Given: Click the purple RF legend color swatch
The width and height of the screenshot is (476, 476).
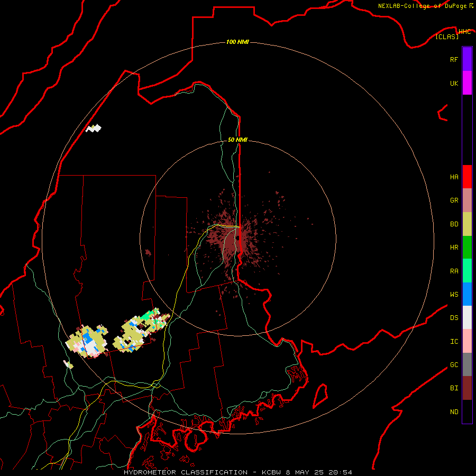Looking at the screenshot, I should 467,59.
